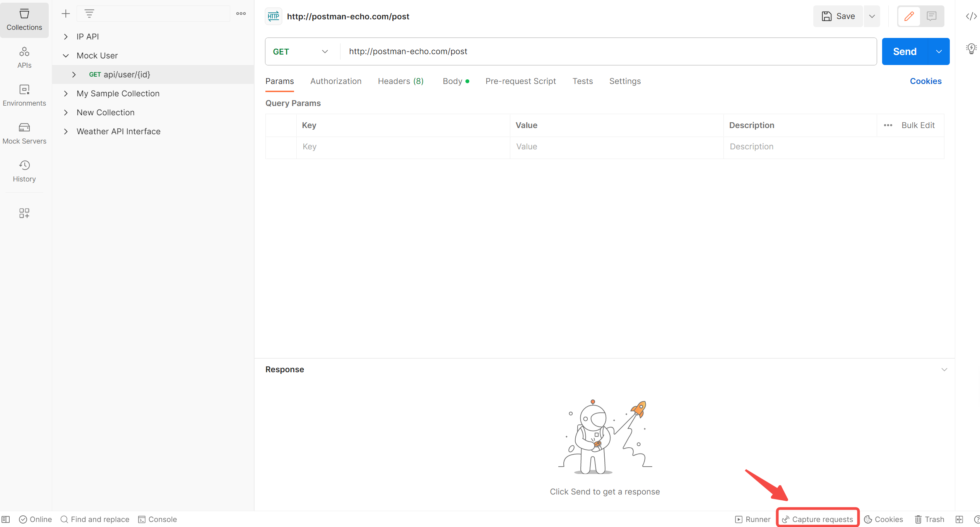Switch to the Settings tab

click(625, 81)
